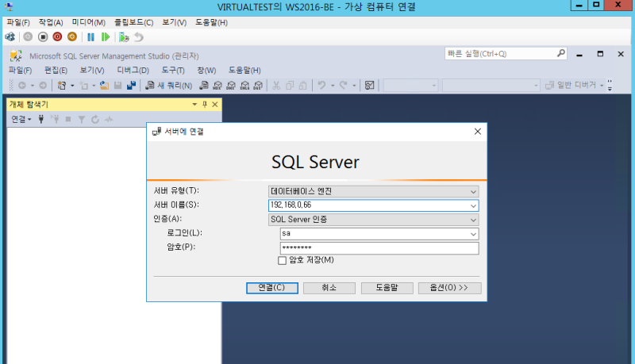Click the SSMS Save icon
This screenshot has width=635, height=364.
tap(117, 86)
